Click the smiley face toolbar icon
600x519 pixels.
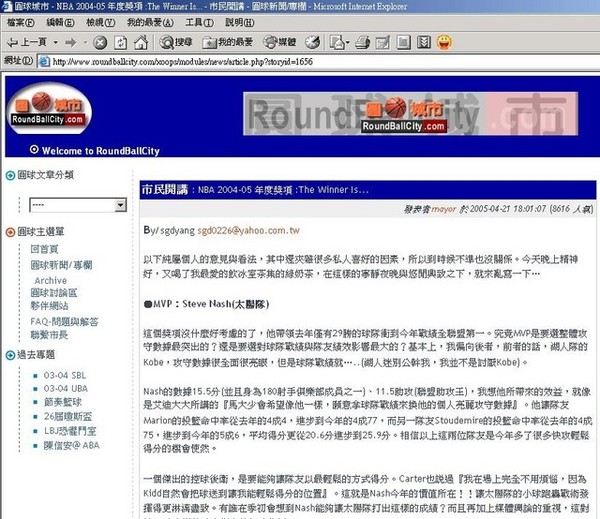click(x=444, y=42)
